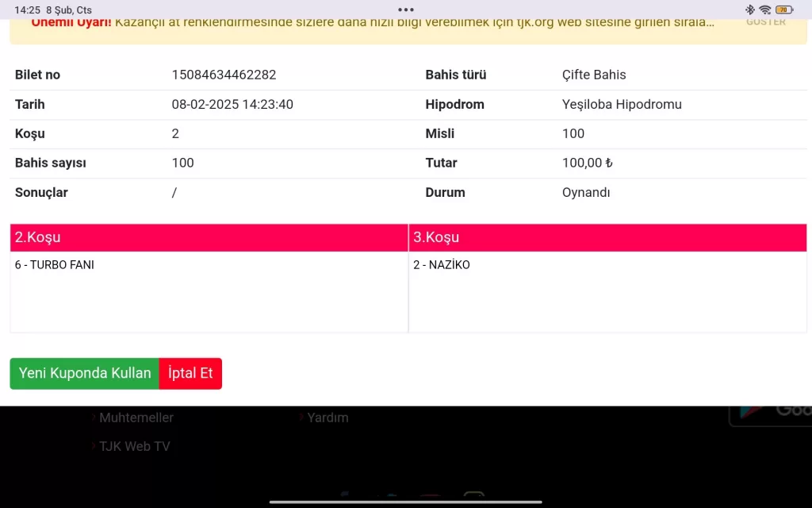Open the Yardım footer link
Viewport: 812px width, 508px height.
pos(327,418)
